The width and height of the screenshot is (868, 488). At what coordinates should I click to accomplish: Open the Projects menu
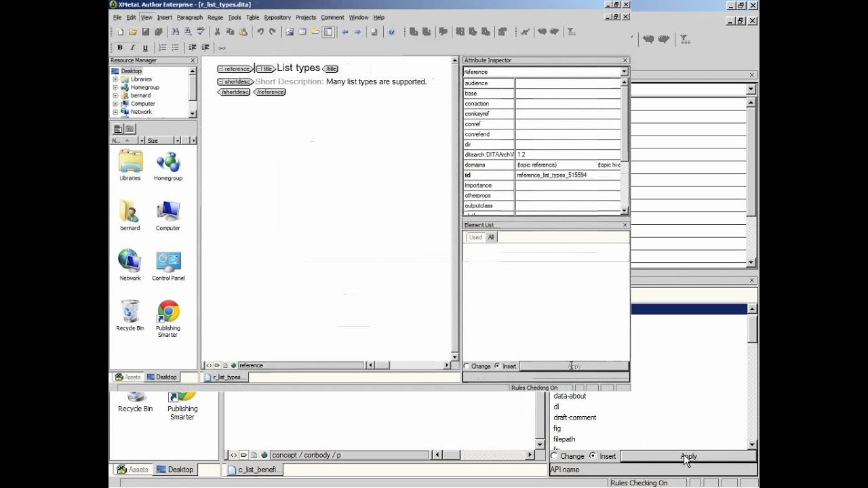click(x=306, y=18)
